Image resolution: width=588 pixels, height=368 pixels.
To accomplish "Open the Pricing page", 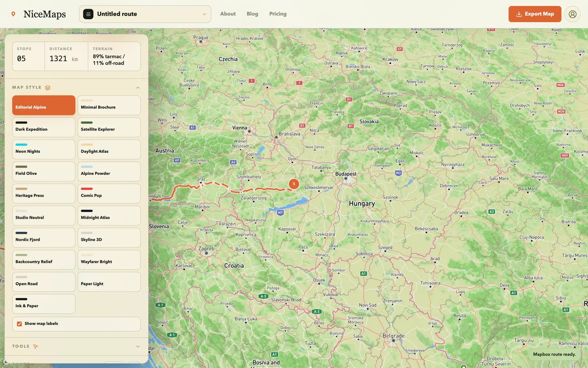I will pyautogui.click(x=278, y=14).
